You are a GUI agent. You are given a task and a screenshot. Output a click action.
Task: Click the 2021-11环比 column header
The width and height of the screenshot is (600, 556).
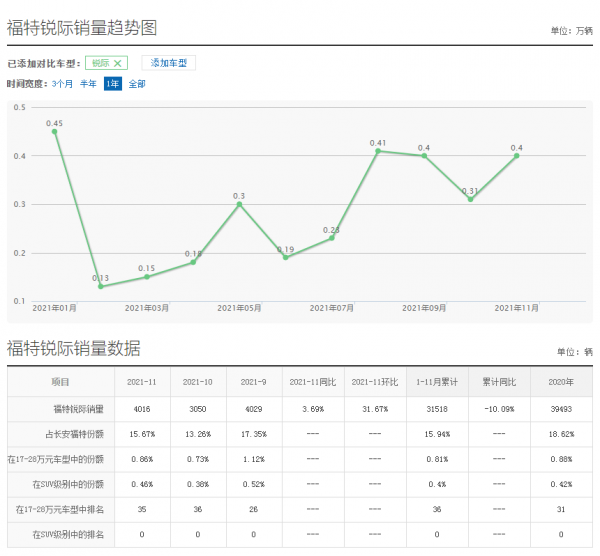(x=375, y=382)
